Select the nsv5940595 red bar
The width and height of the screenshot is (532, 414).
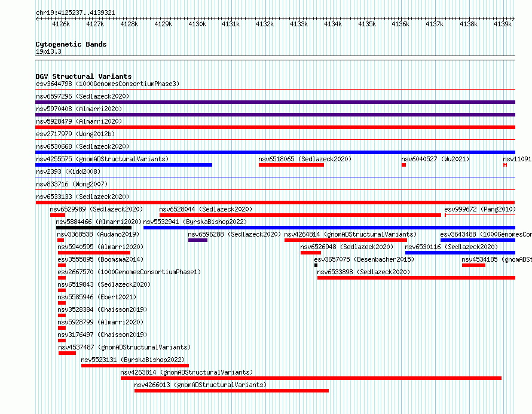94,253
